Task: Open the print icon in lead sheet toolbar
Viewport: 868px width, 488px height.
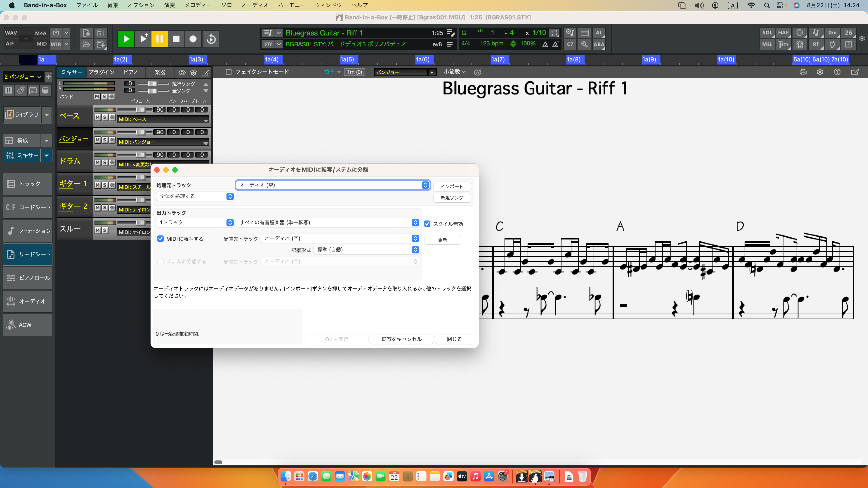Action: pyautogui.click(x=803, y=72)
